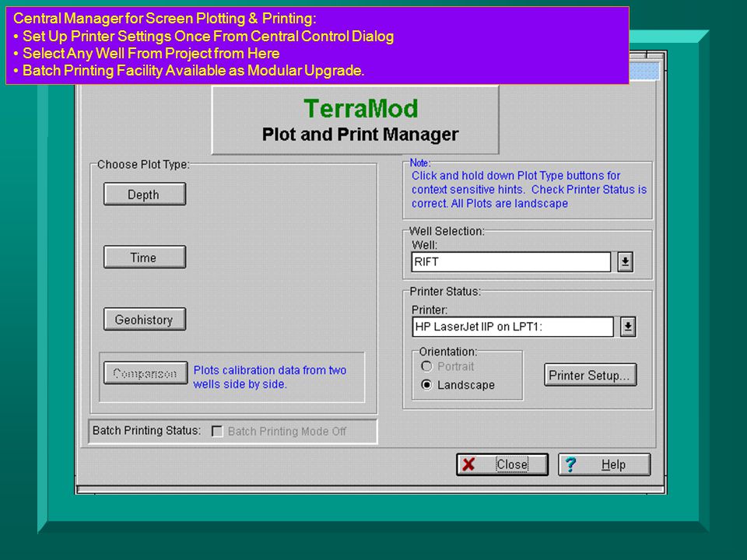Choose the Time plot type button
The height and width of the screenshot is (560, 747).
145,257
